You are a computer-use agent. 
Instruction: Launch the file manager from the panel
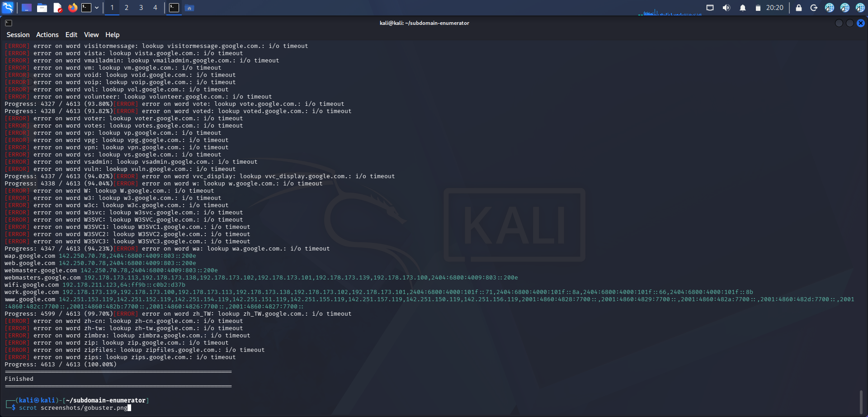click(42, 8)
